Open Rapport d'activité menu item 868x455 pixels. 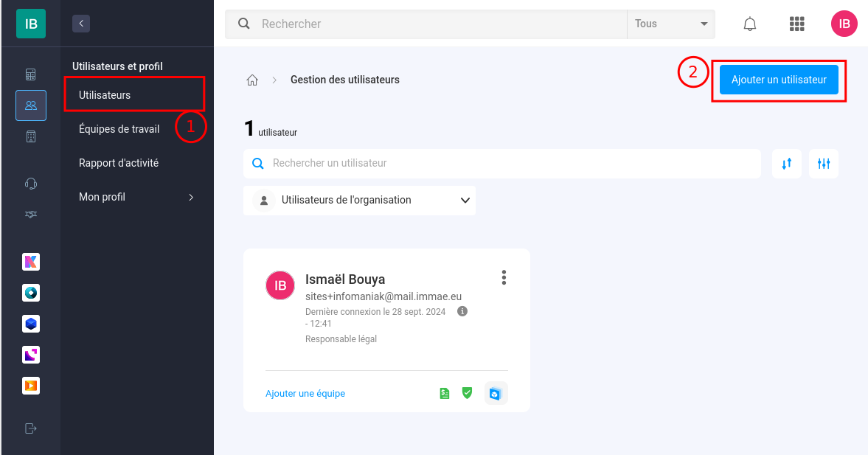click(x=119, y=163)
